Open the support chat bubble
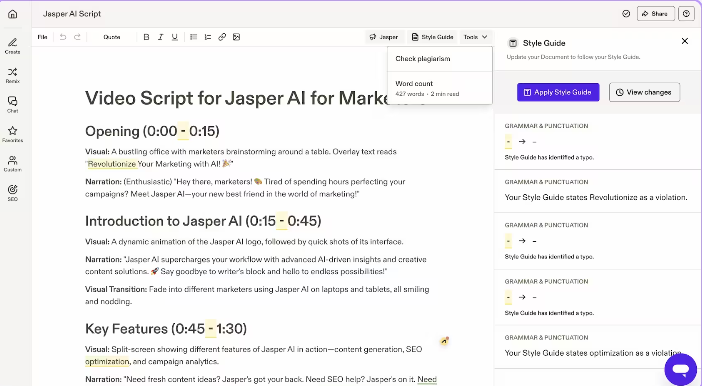Image resolution: width=702 pixels, height=386 pixels. click(681, 369)
